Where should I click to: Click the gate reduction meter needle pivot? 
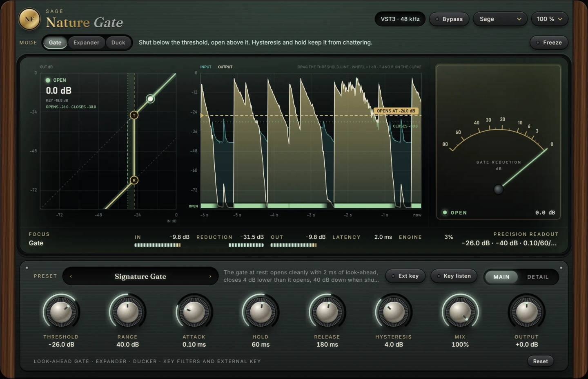pos(498,189)
